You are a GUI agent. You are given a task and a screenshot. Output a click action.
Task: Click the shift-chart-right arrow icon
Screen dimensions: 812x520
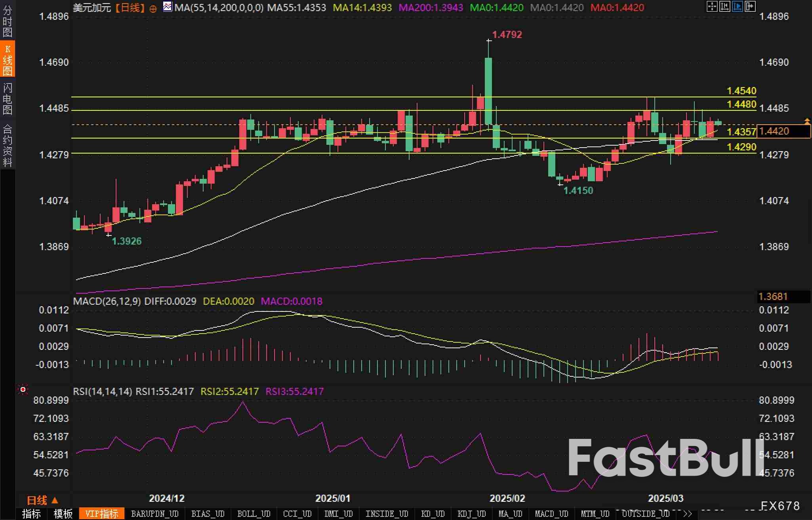750,6
